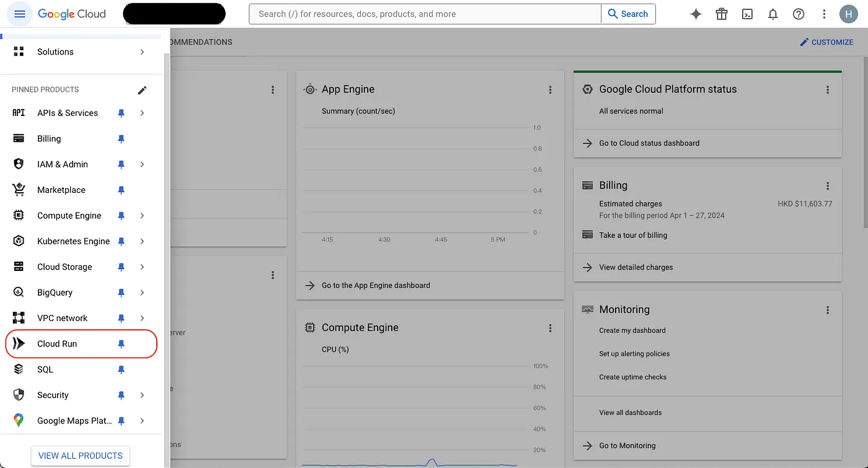Open top bar three-dot settings menu

tap(824, 14)
